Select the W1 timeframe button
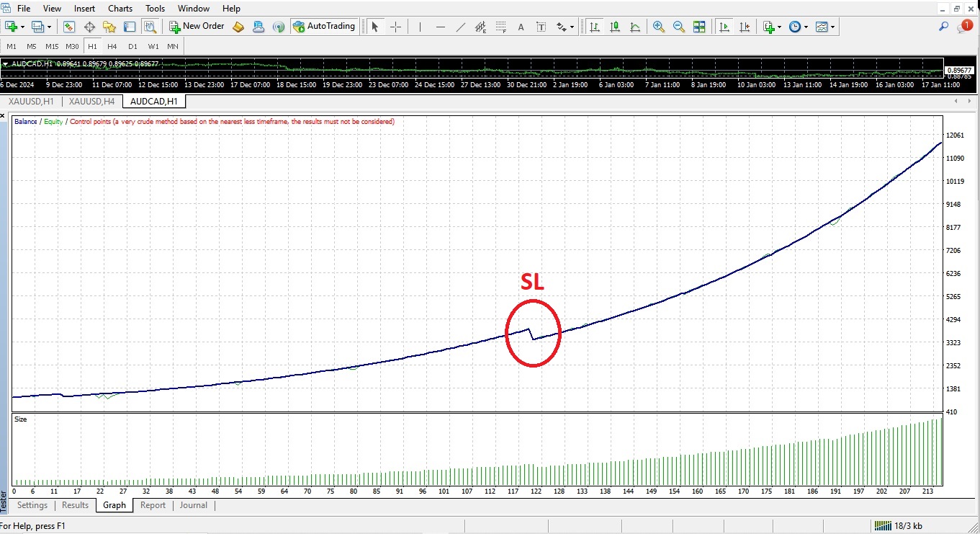 (x=153, y=46)
